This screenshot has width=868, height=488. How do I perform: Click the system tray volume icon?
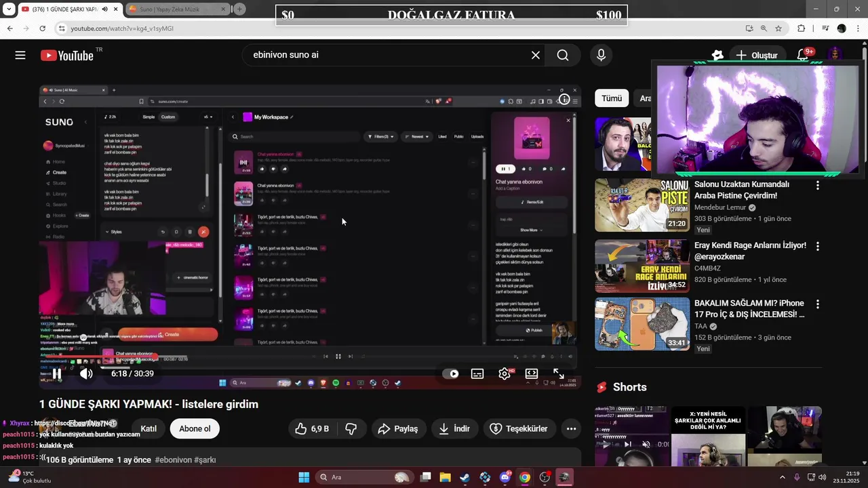click(x=823, y=477)
